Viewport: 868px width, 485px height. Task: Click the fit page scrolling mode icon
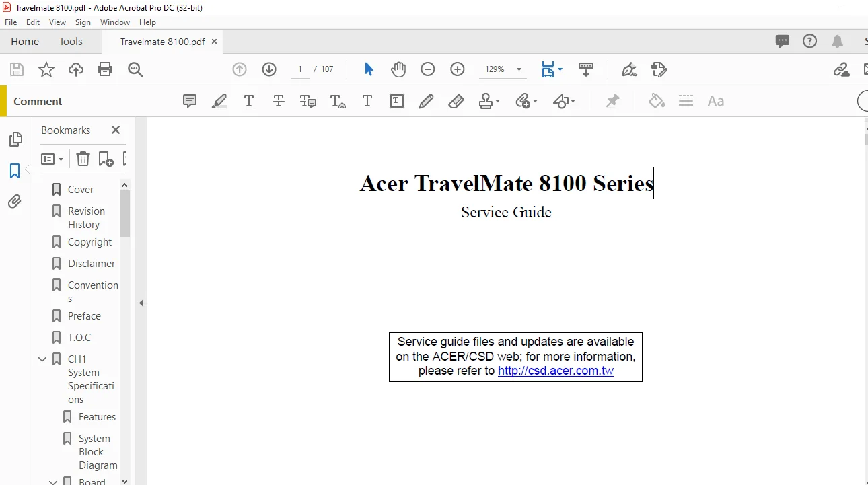pos(548,69)
